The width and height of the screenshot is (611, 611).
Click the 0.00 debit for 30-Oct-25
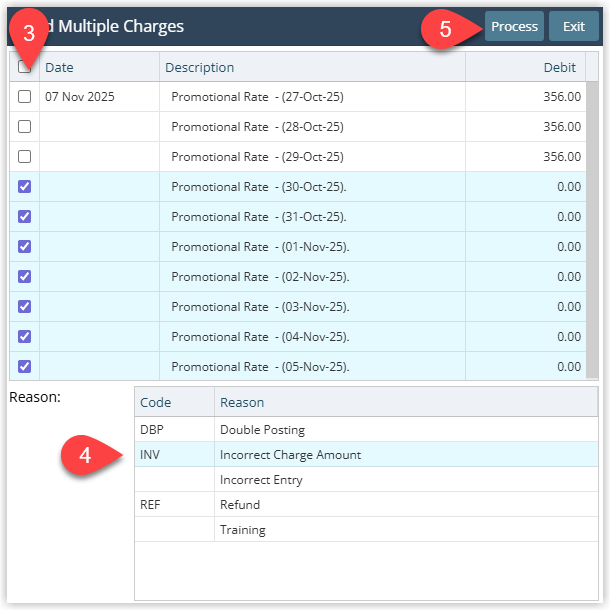(569, 186)
